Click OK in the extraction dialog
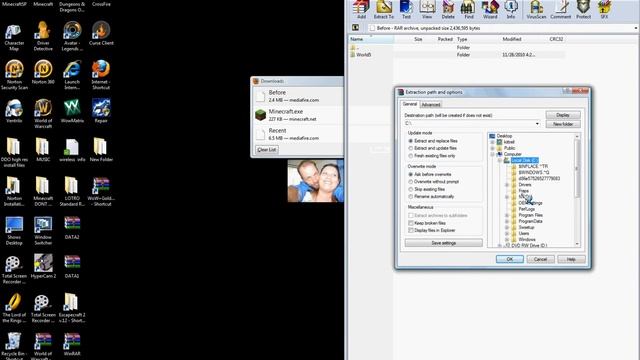640x360 pixels. 509,259
